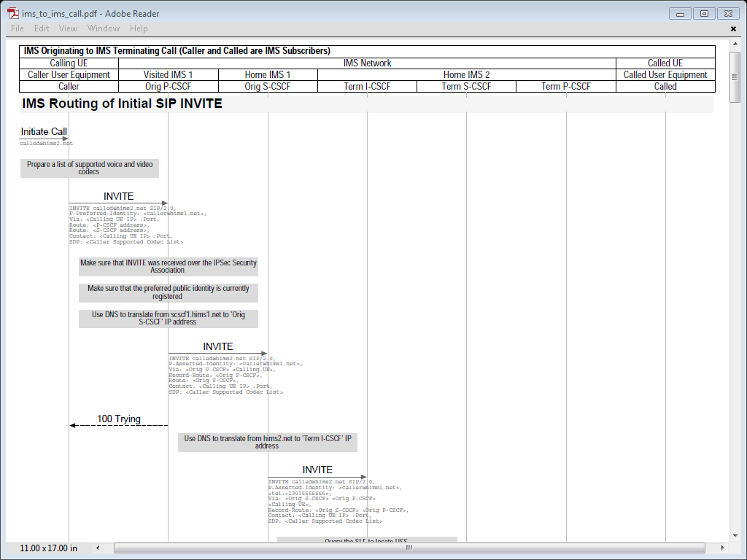This screenshot has width=747, height=560.
Task: Click the 'preferred public identity is currently registered' box
Action: [169, 292]
